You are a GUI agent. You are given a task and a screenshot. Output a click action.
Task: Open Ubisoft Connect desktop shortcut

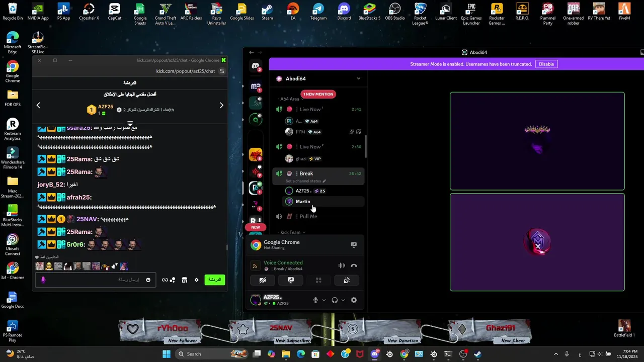tap(13, 245)
